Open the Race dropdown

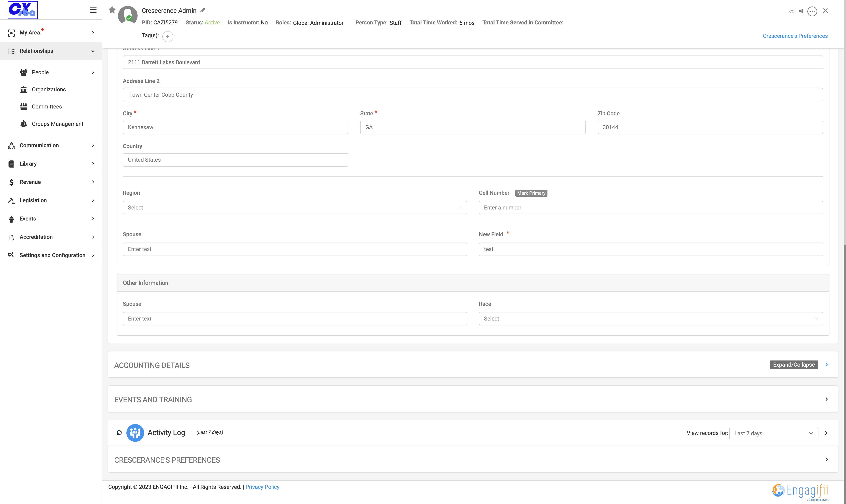point(651,319)
